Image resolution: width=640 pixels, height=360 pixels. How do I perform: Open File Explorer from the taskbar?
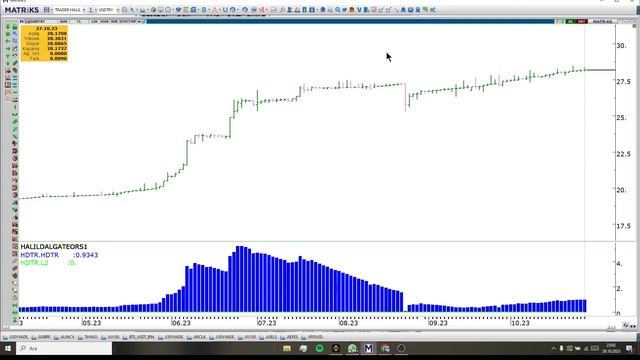[x=287, y=349]
